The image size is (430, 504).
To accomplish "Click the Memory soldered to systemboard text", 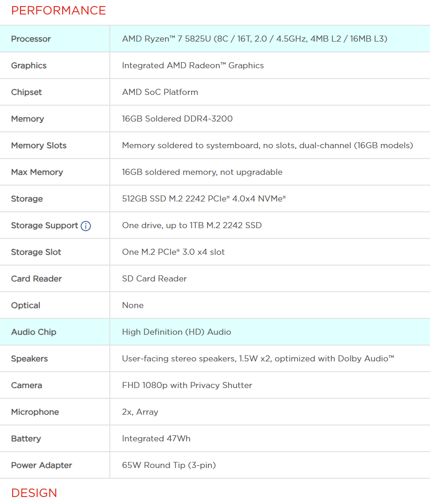I will tap(267, 145).
